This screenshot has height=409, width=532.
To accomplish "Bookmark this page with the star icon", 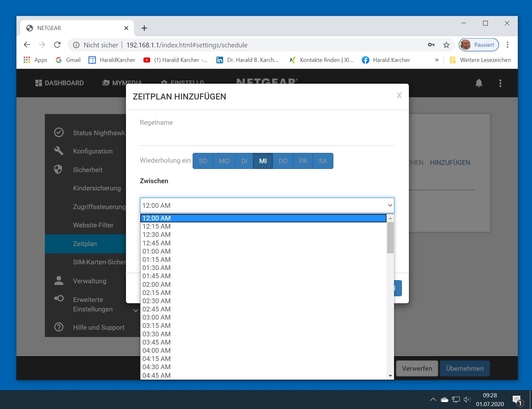I will click(x=446, y=45).
